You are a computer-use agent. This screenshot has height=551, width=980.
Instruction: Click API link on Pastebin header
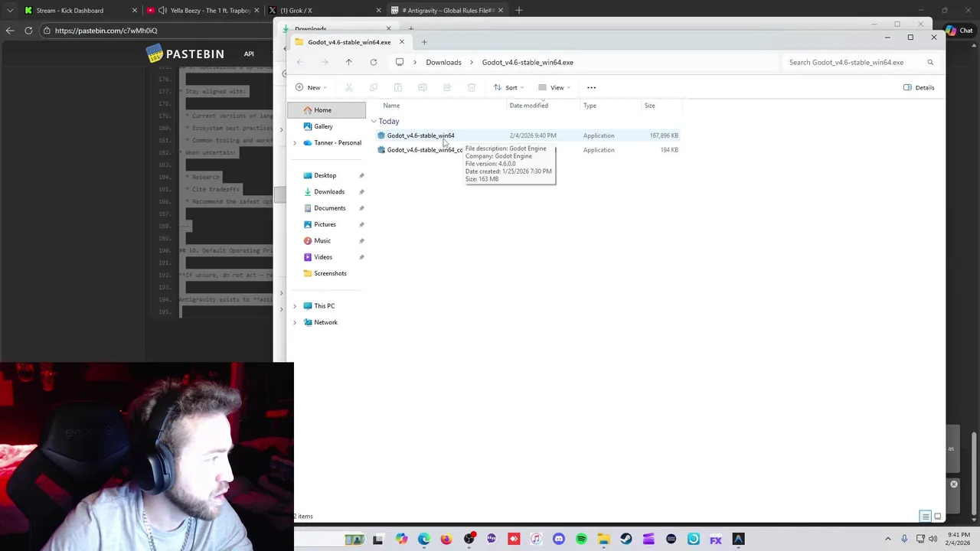249,54
